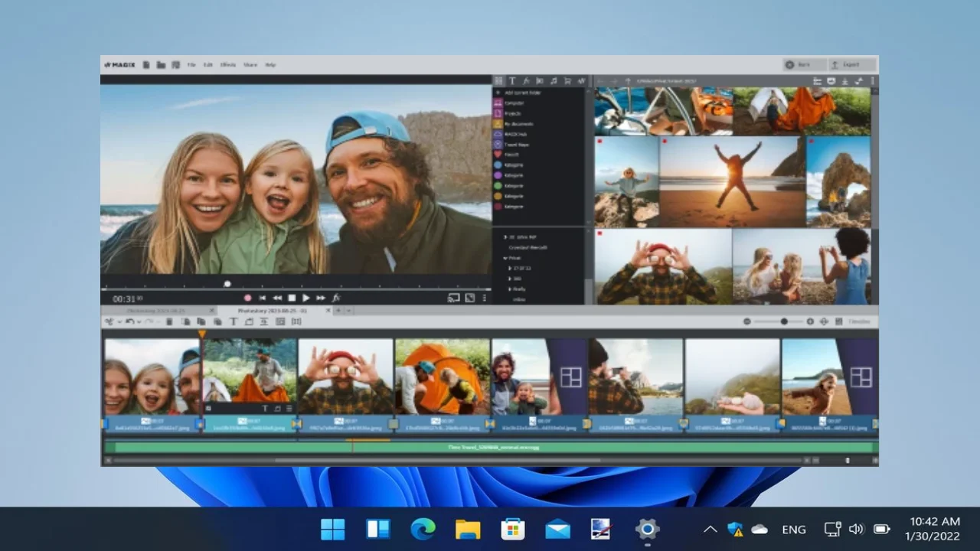
Task: Click the timeline zoom slider handle
Action: 784,321
